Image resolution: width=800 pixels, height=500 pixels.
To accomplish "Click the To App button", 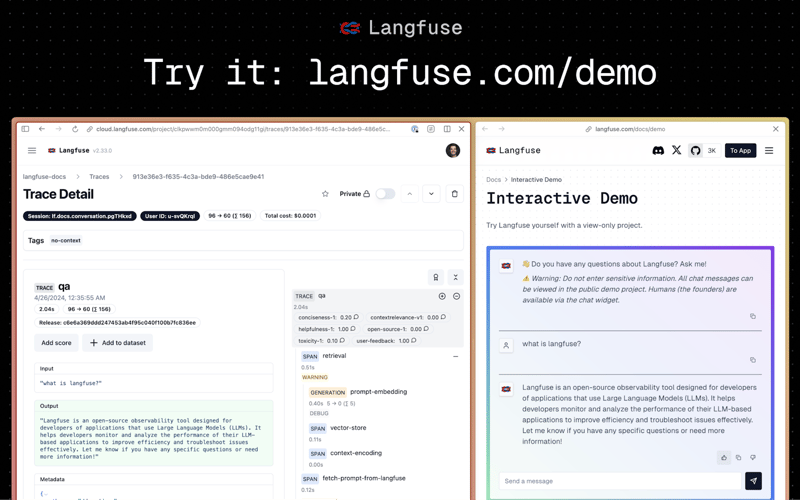I will pyautogui.click(x=740, y=151).
